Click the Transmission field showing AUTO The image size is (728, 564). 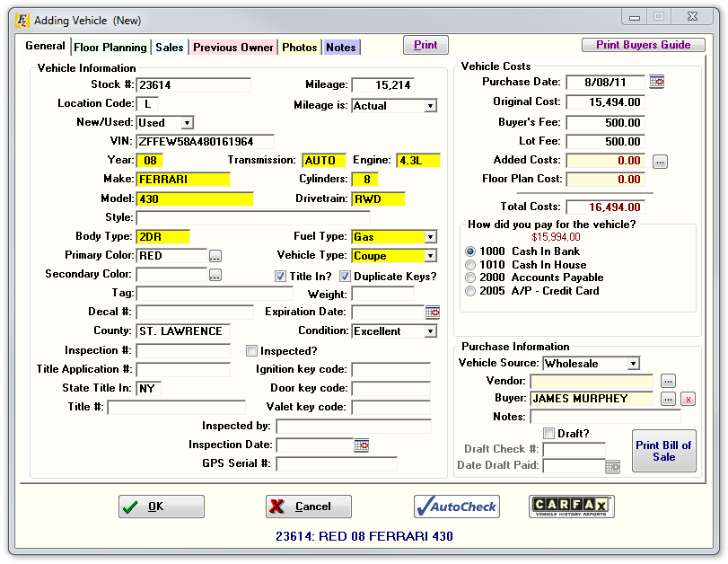coord(324,160)
